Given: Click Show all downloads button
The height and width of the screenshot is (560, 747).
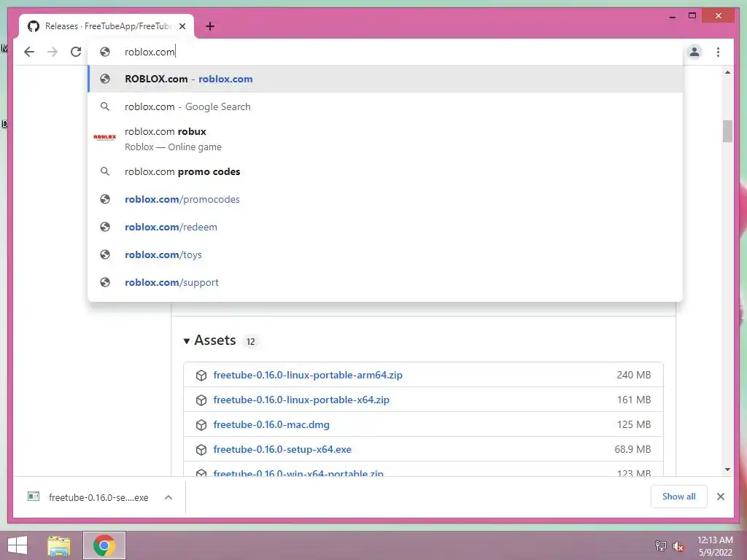Looking at the screenshot, I should point(679,497).
